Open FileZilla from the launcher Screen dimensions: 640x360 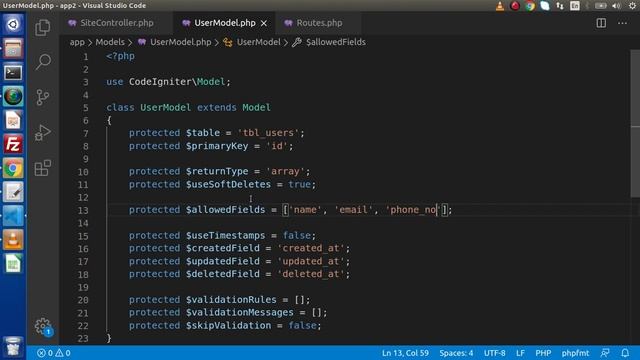pyautogui.click(x=13, y=144)
